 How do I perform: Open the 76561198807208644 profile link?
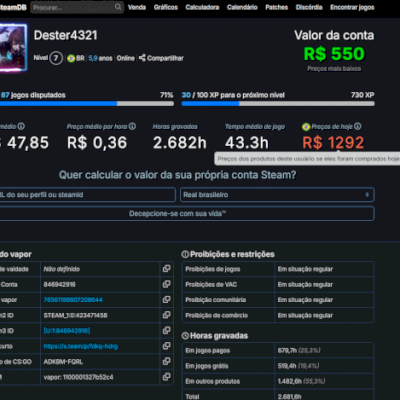click(x=73, y=300)
